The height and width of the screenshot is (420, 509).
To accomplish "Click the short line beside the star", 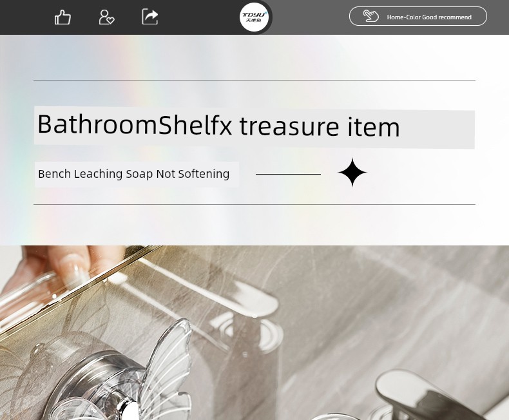I will (x=288, y=175).
